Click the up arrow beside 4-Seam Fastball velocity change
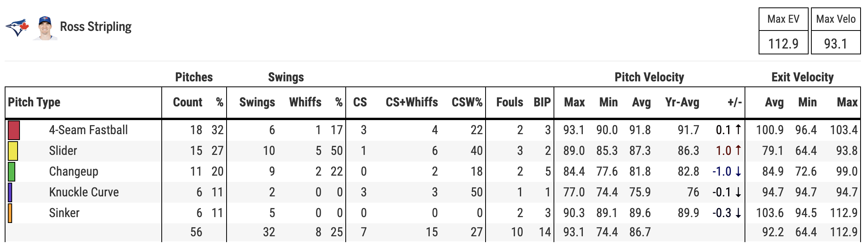Screen dimensions: 868x248 pyautogui.click(x=738, y=129)
